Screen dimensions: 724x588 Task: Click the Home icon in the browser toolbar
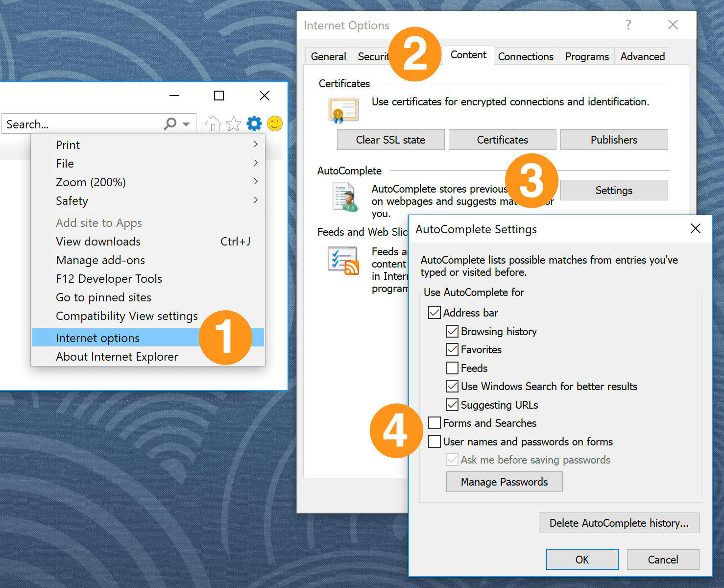[213, 123]
